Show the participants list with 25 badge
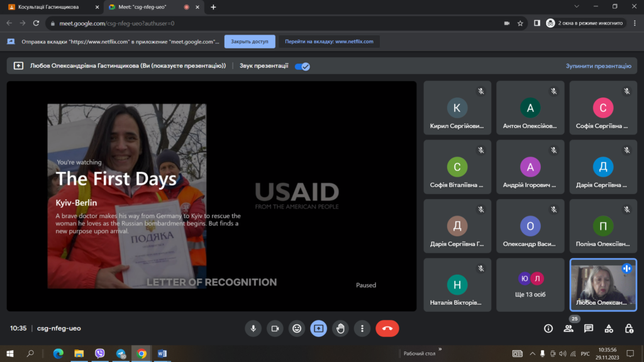Image resolution: width=644 pixels, height=362 pixels. 569,328
